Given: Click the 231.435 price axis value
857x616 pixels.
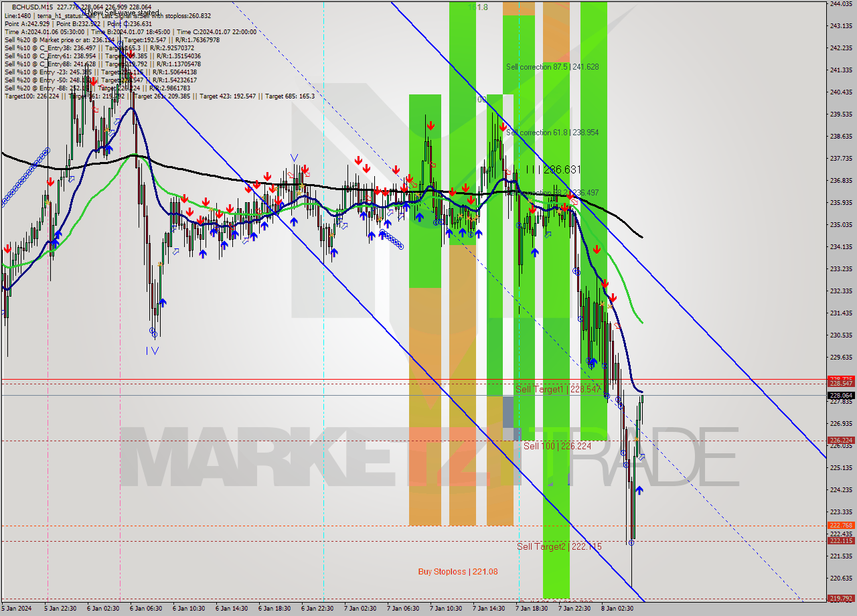Looking at the screenshot, I should pyautogui.click(x=841, y=313).
